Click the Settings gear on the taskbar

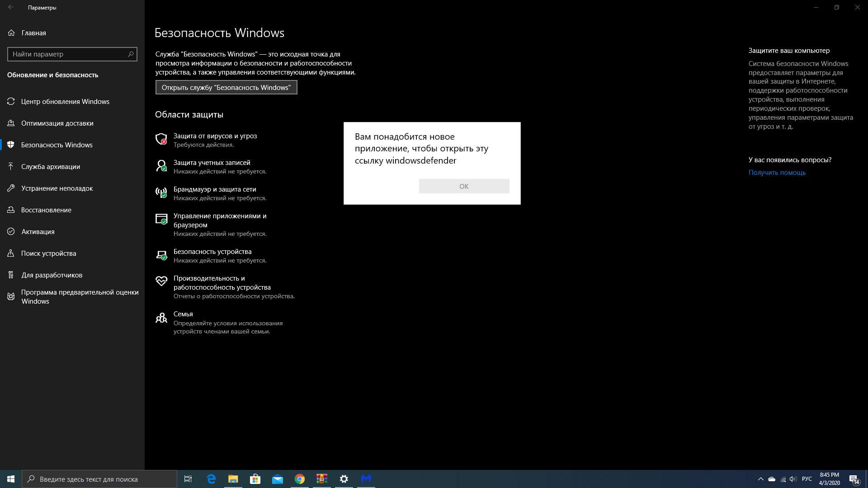344,479
